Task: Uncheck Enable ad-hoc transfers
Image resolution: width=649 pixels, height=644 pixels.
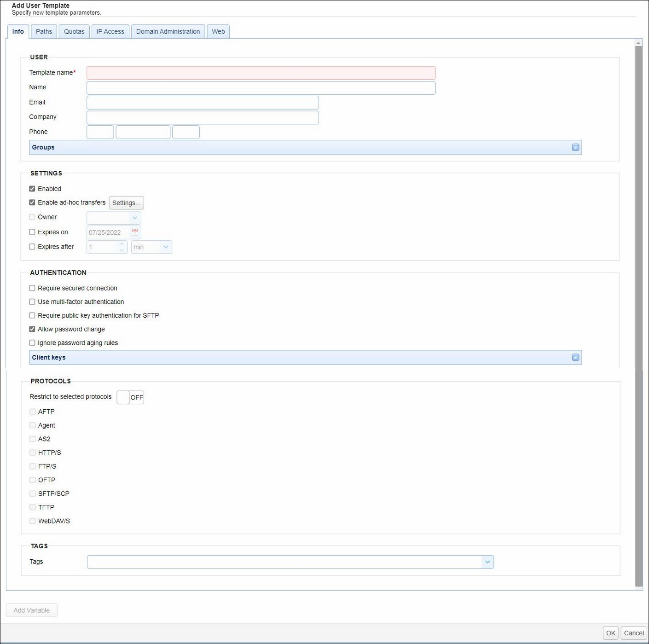Action: (x=32, y=202)
